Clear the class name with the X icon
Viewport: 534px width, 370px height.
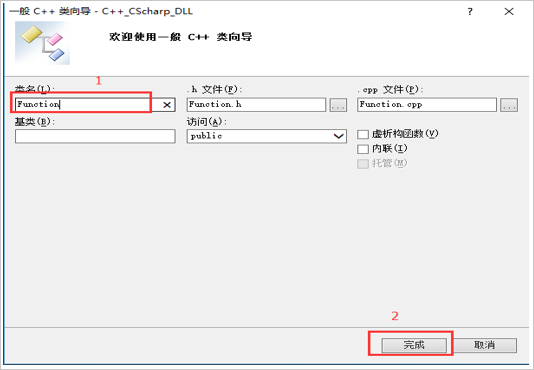click(167, 105)
